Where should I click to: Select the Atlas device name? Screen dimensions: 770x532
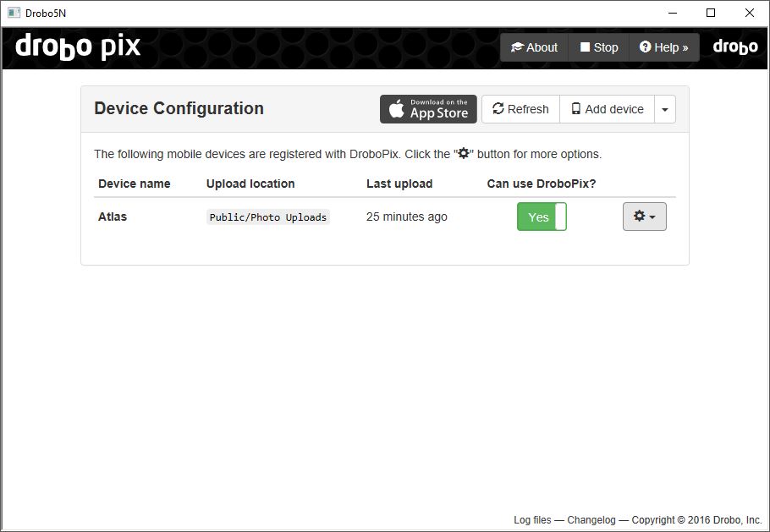tap(113, 217)
